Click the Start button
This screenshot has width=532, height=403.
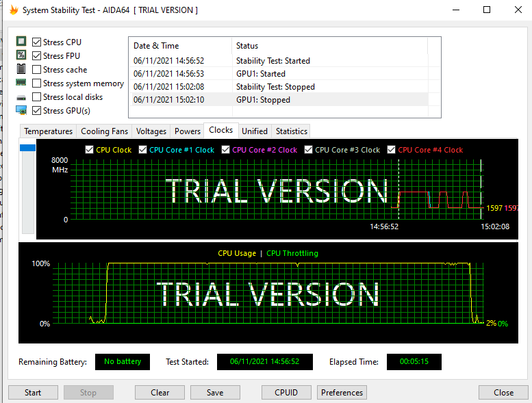coord(33,393)
